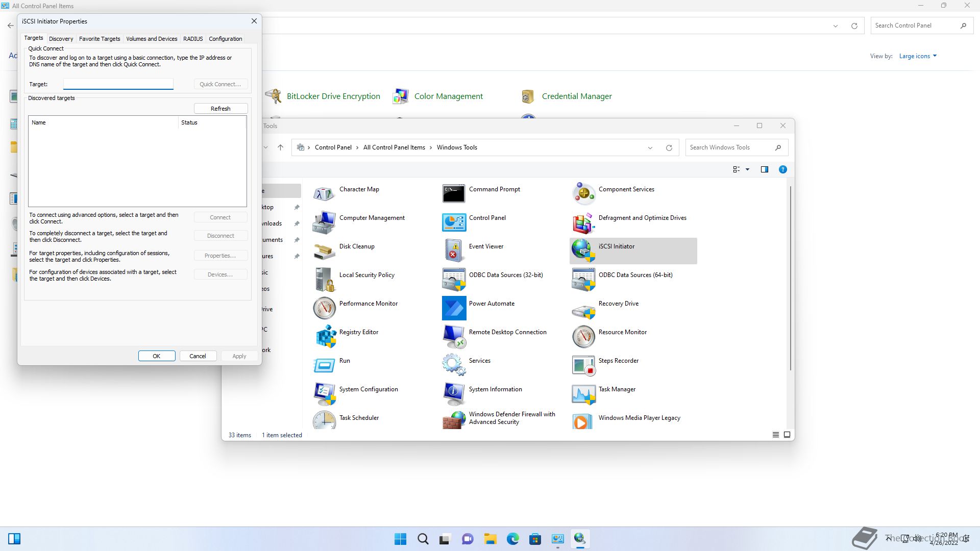Viewport: 980px width, 551px height.
Task: Open System Configuration icon
Action: point(324,393)
